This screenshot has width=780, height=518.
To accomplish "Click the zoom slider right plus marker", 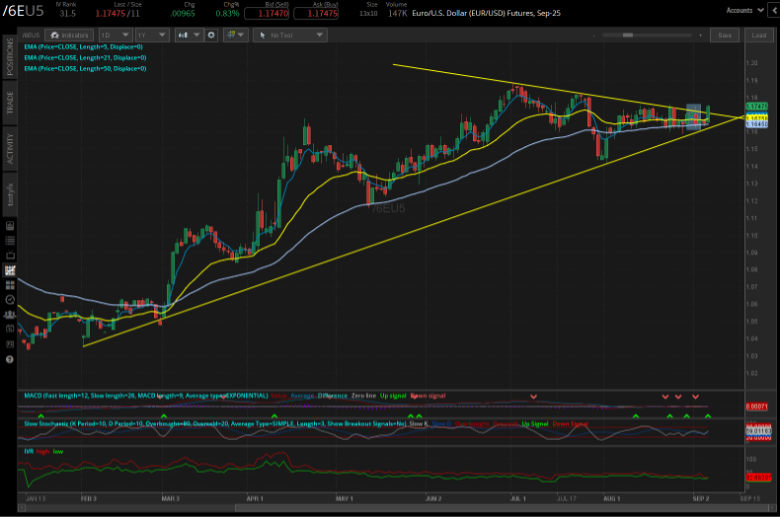I will tap(700, 35).
